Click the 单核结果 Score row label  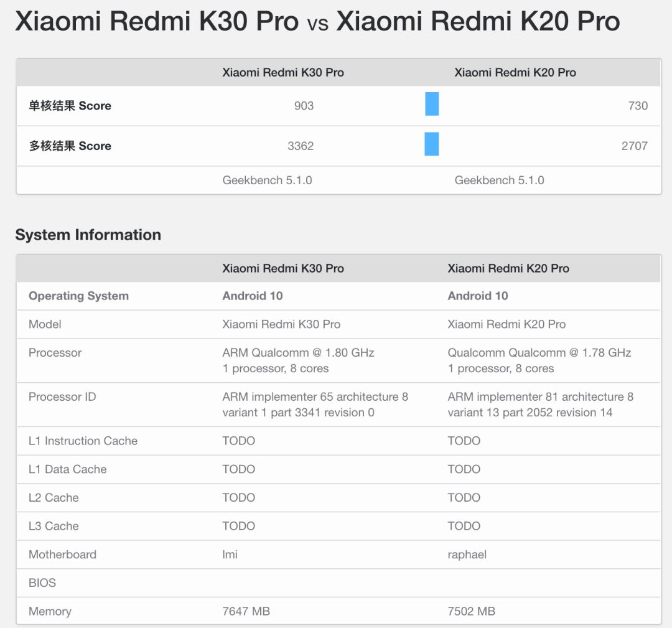(x=70, y=106)
